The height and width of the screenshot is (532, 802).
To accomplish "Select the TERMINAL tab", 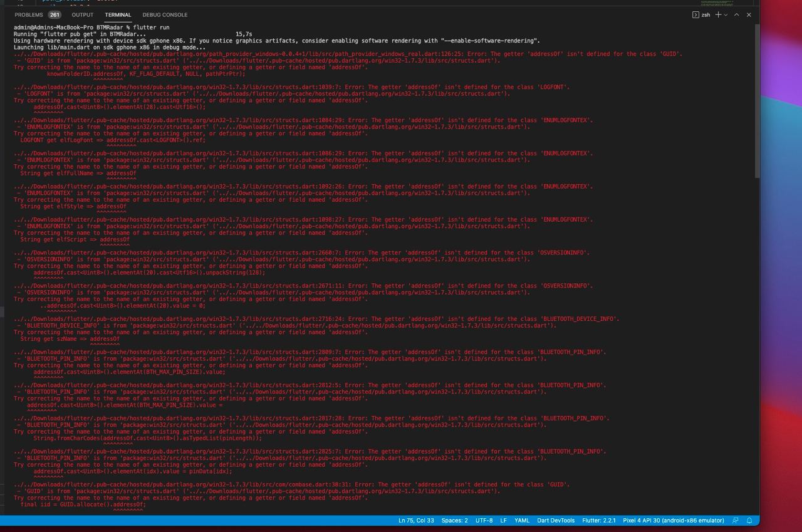I will [x=118, y=14].
